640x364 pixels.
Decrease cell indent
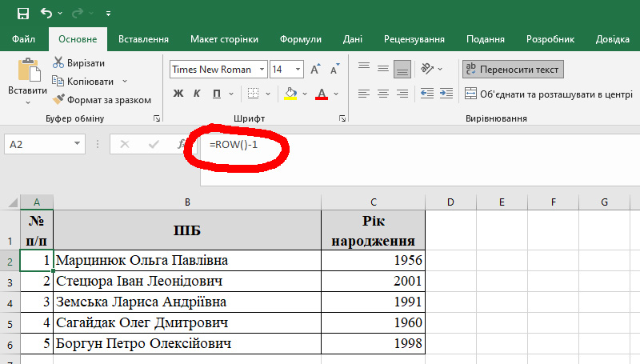click(427, 94)
